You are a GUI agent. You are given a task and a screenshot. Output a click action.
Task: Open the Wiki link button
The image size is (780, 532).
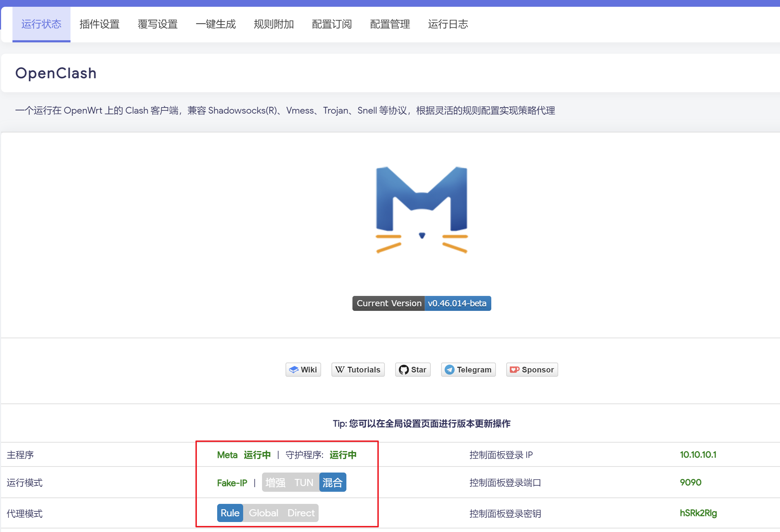click(303, 370)
